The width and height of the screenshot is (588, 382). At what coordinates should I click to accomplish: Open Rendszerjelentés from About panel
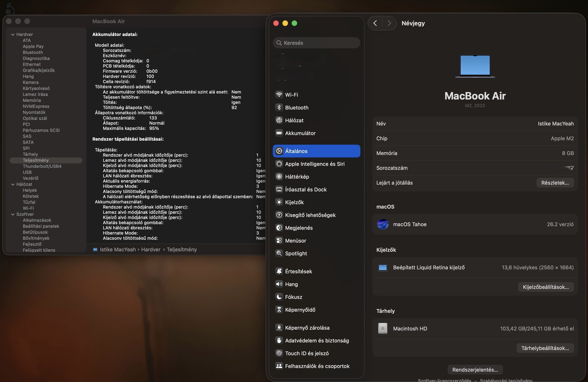click(x=475, y=369)
